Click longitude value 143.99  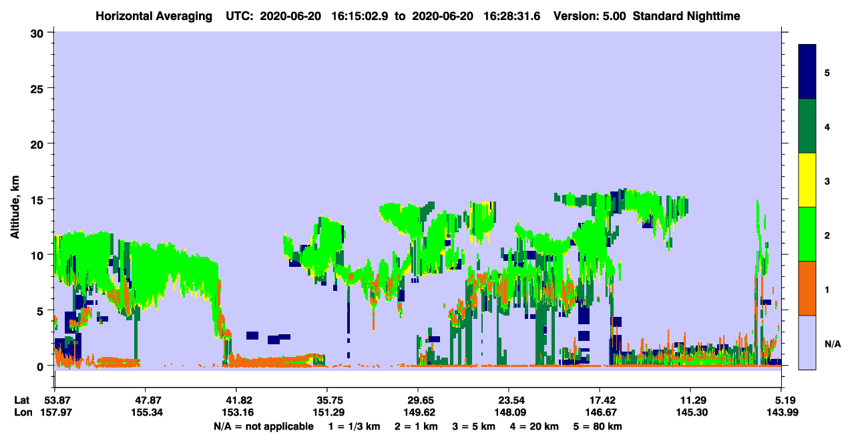click(x=781, y=412)
